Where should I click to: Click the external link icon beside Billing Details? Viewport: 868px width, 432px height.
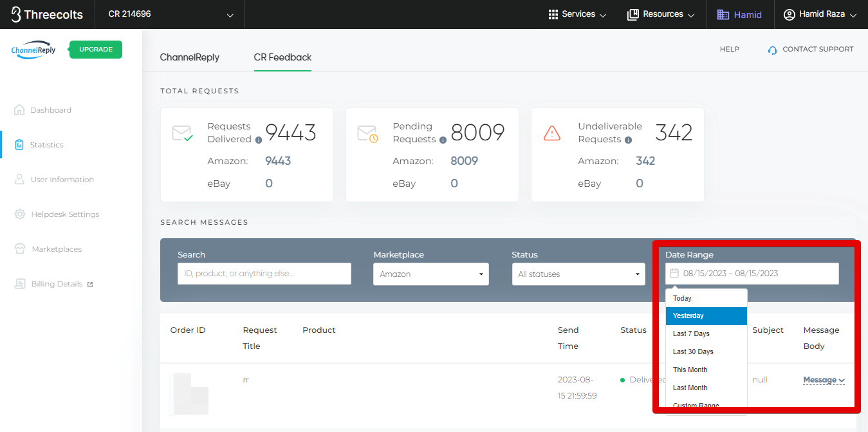coord(90,284)
